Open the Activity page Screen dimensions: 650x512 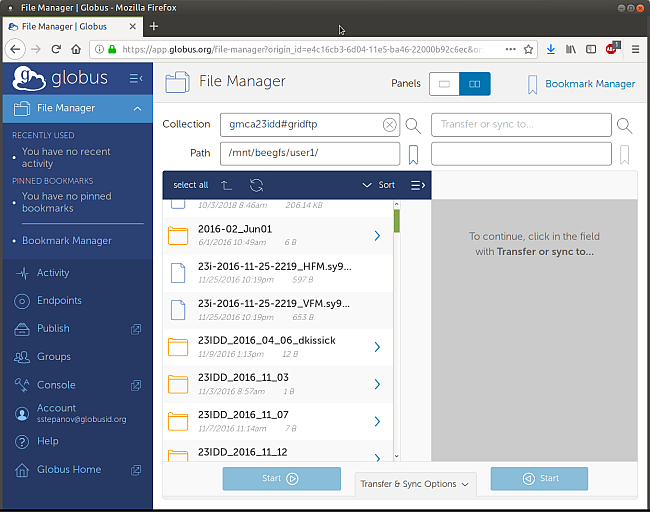tap(53, 273)
